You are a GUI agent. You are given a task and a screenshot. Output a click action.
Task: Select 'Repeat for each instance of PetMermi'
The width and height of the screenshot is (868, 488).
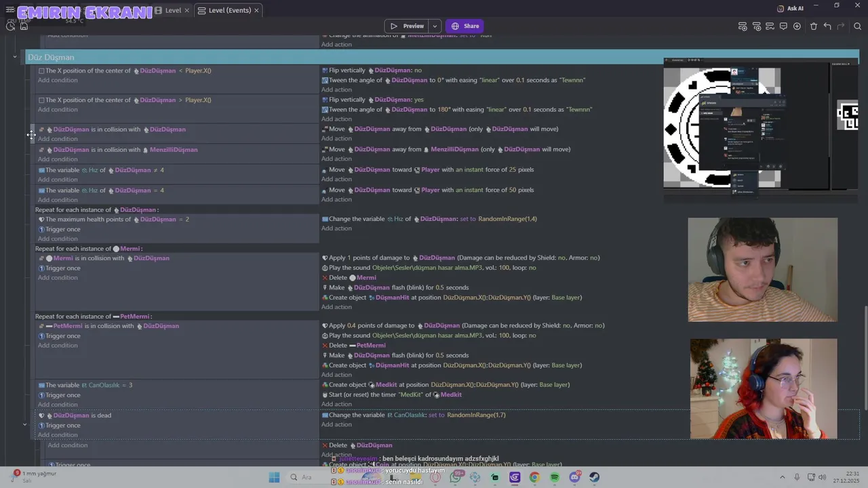(94, 317)
